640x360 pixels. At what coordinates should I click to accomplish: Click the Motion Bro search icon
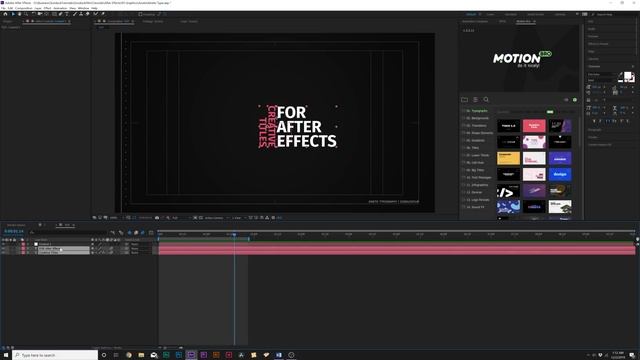coord(486,100)
